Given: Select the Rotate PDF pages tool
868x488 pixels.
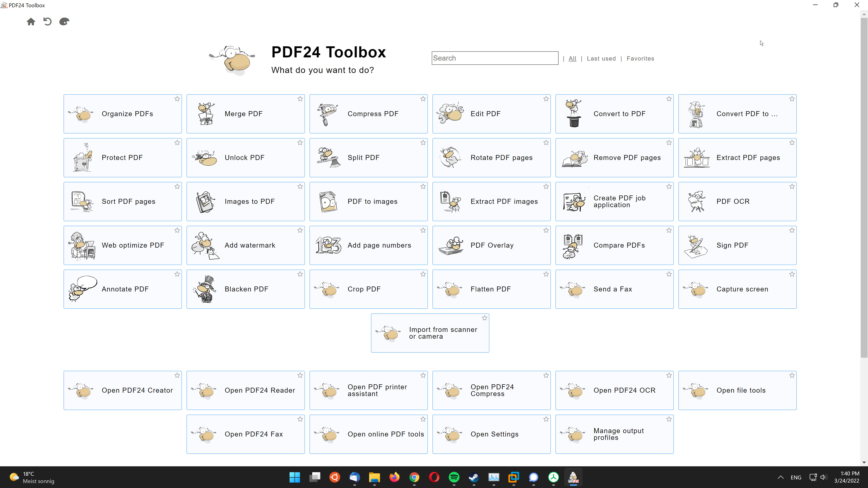Looking at the screenshot, I should [x=492, y=158].
